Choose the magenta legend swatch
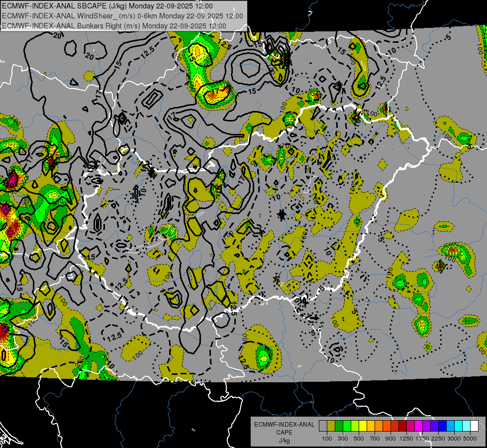Screen dimensions: 487x448 (419, 426)
